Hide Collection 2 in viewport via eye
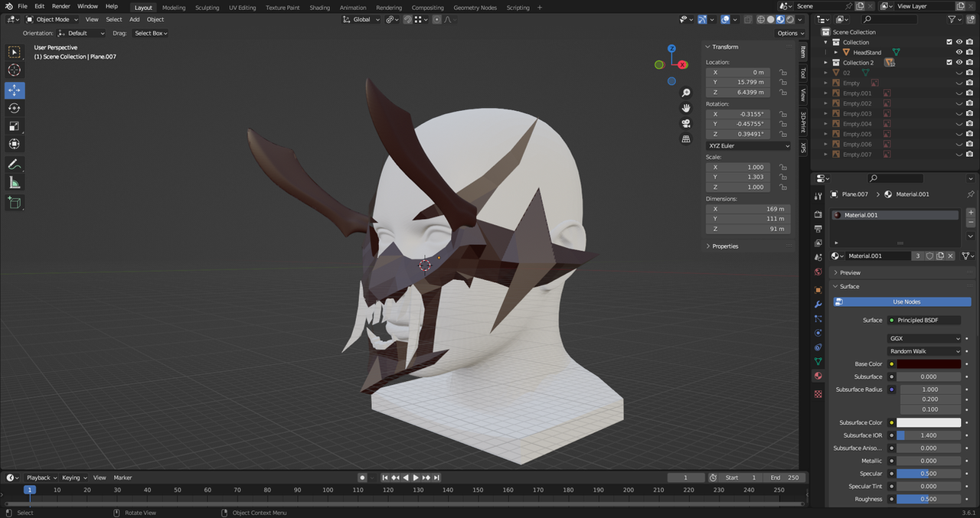Screen dimensions: 980x518 point(959,63)
